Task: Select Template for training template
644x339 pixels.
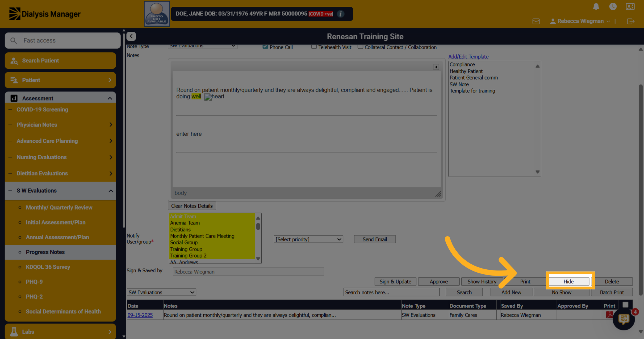Action: 472,91
